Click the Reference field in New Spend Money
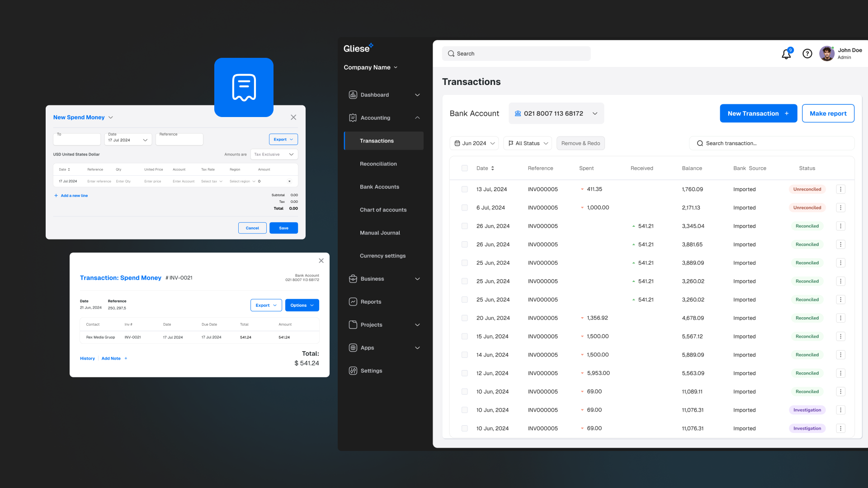Viewport: 868px width, 488px height. [179, 139]
